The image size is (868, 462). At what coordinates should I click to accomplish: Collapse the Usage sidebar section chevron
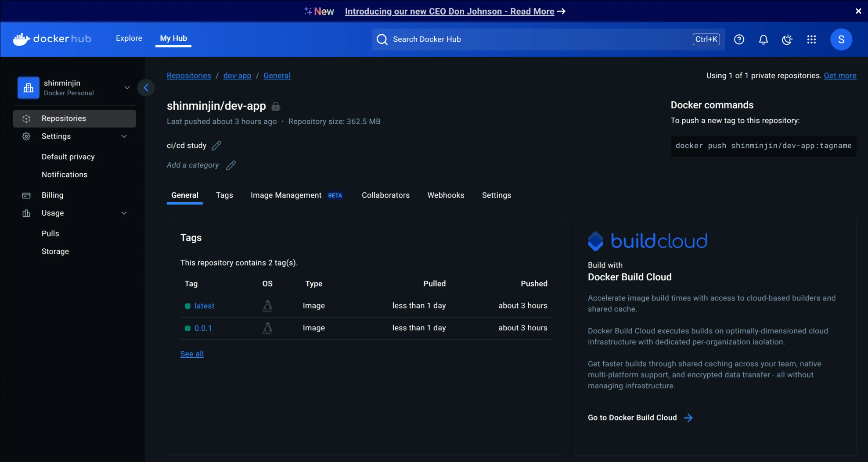tap(124, 213)
